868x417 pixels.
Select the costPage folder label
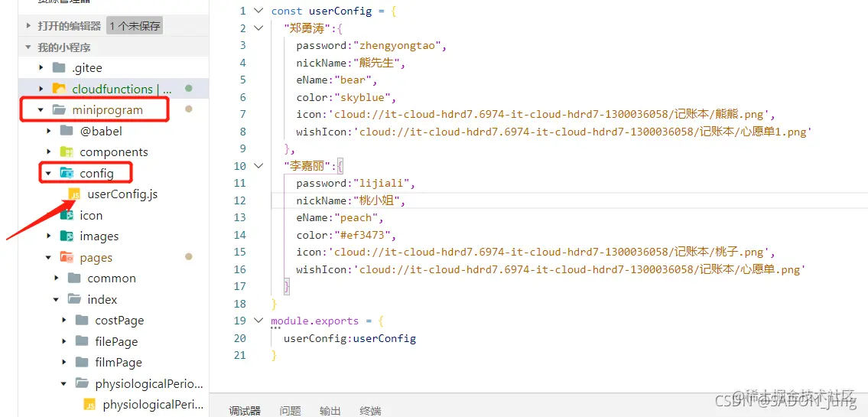click(x=119, y=321)
